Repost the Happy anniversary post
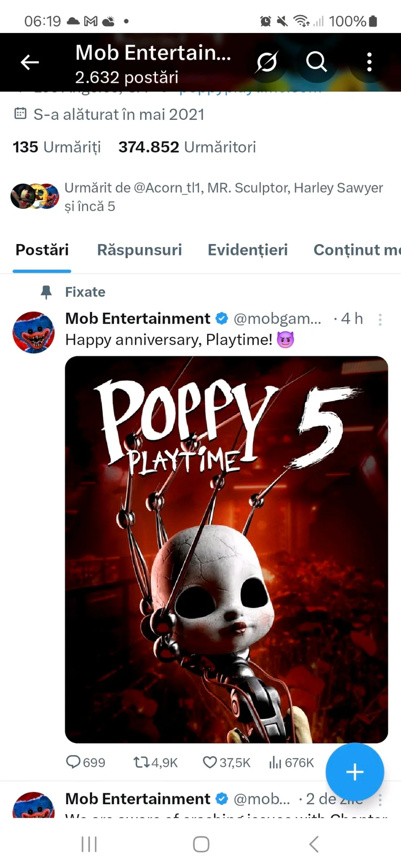The image size is (401, 868). (142, 762)
